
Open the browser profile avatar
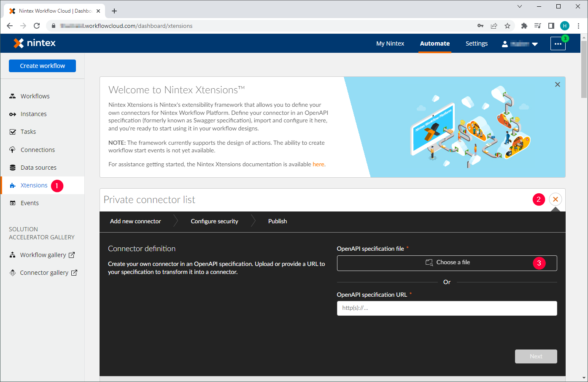(565, 26)
